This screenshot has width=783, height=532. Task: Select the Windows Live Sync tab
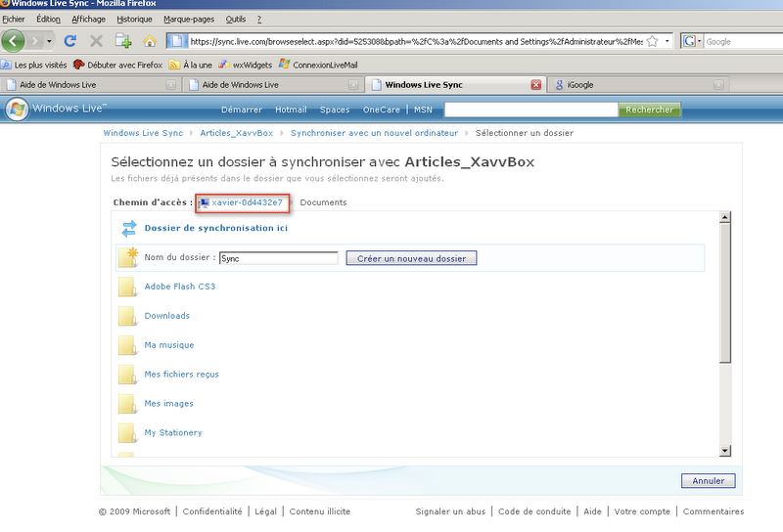(454, 85)
